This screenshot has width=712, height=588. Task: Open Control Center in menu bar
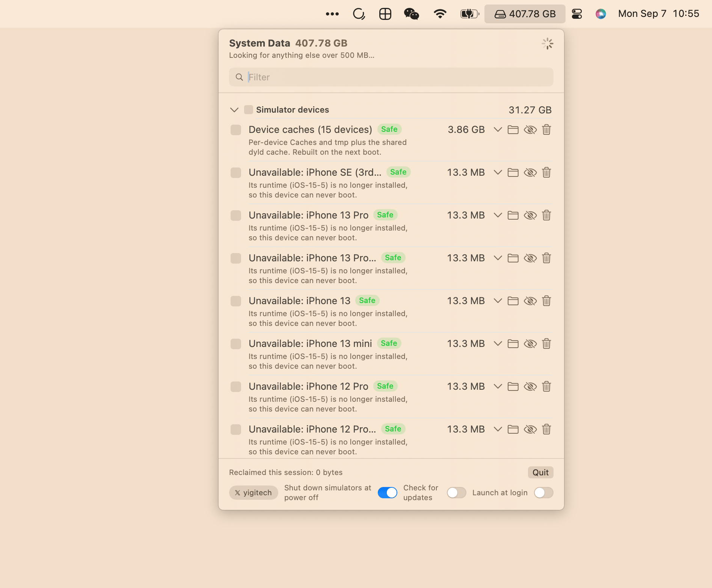tap(577, 14)
